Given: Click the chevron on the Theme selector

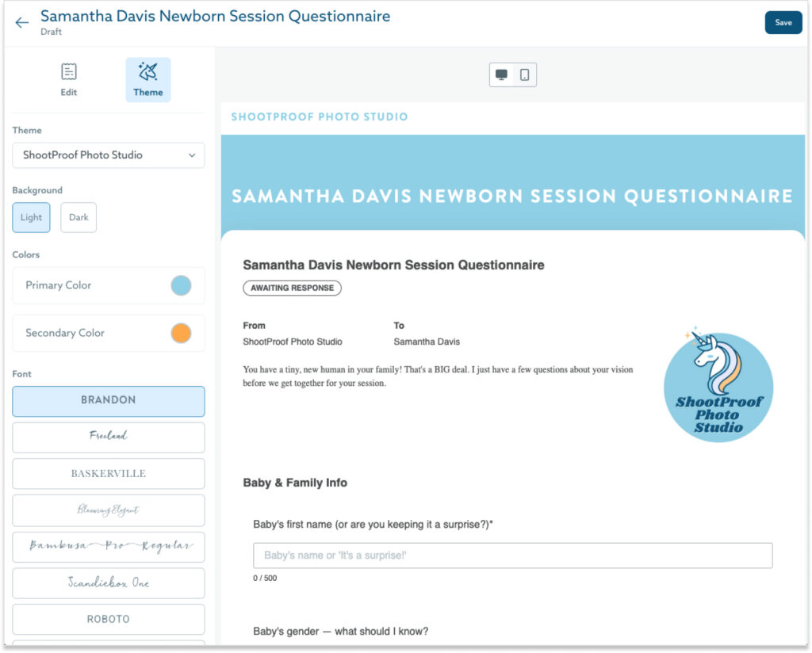Looking at the screenshot, I should 191,155.
